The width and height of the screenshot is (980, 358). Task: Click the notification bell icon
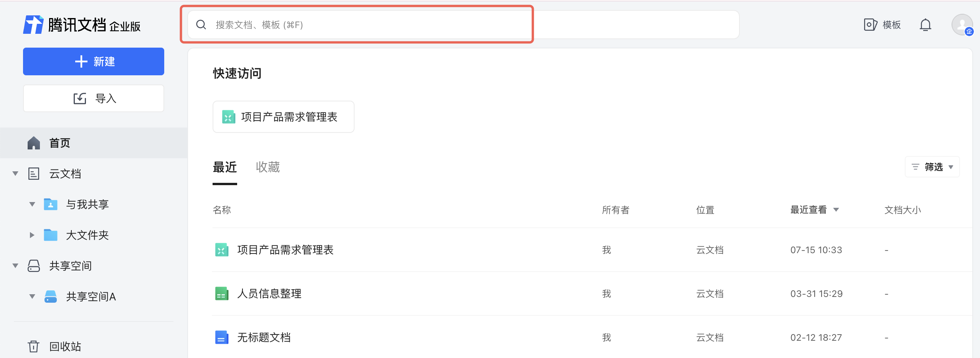925,25
